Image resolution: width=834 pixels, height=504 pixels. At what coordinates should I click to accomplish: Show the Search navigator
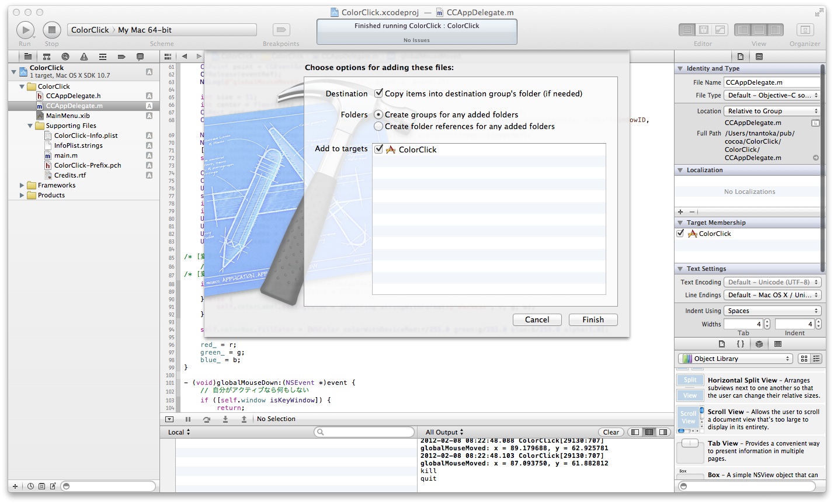click(65, 57)
